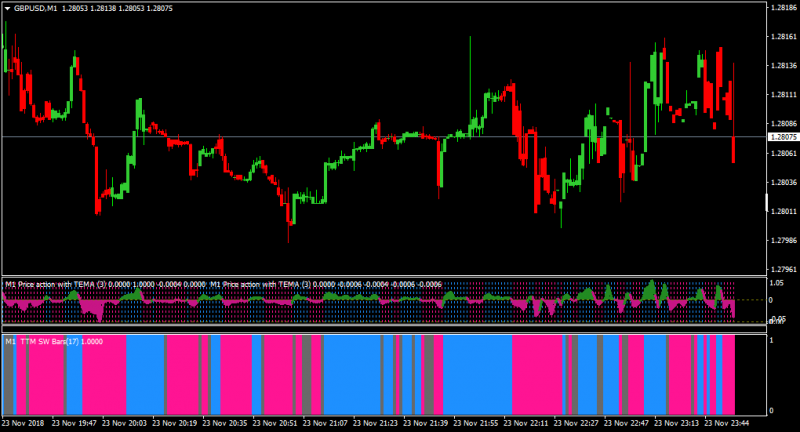
Task: Click the 23 Nov 21:23 time label
Action: 376,423
